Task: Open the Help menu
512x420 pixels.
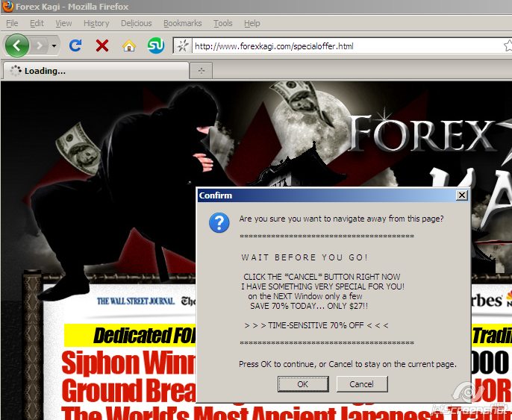Action: point(252,23)
